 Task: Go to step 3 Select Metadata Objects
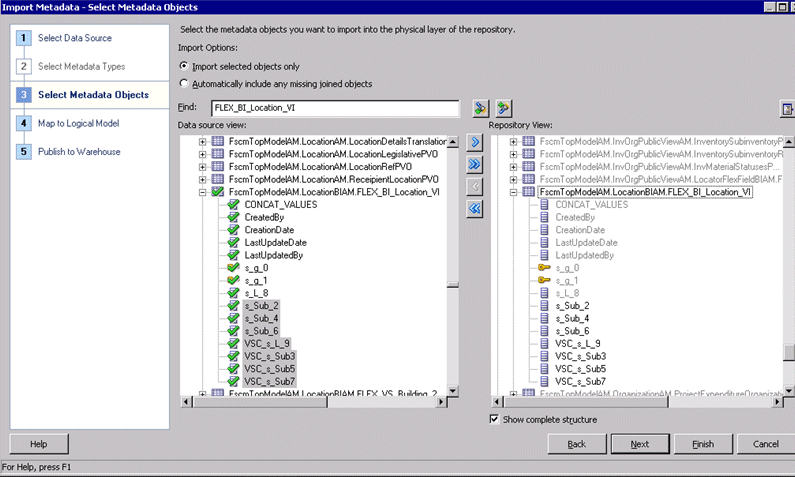pyautogui.click(x=93, y=95)
